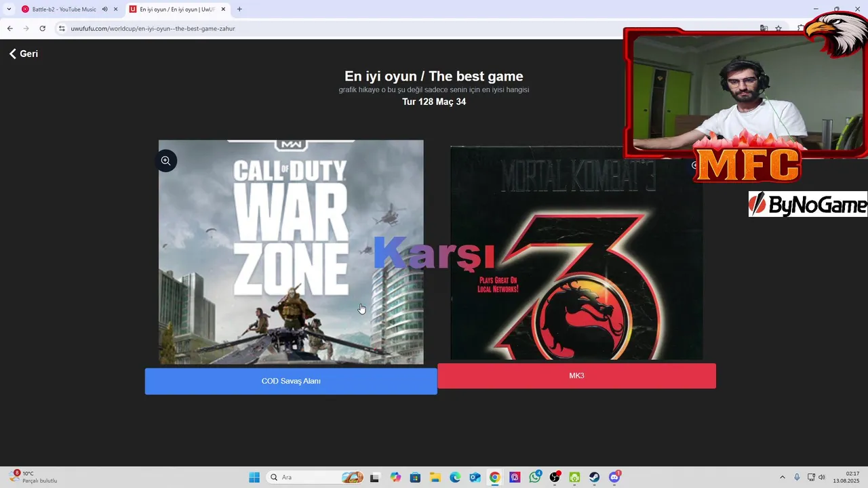Vote for MK3 red button
Screen dimensions: 868x488
click(576, 375)
